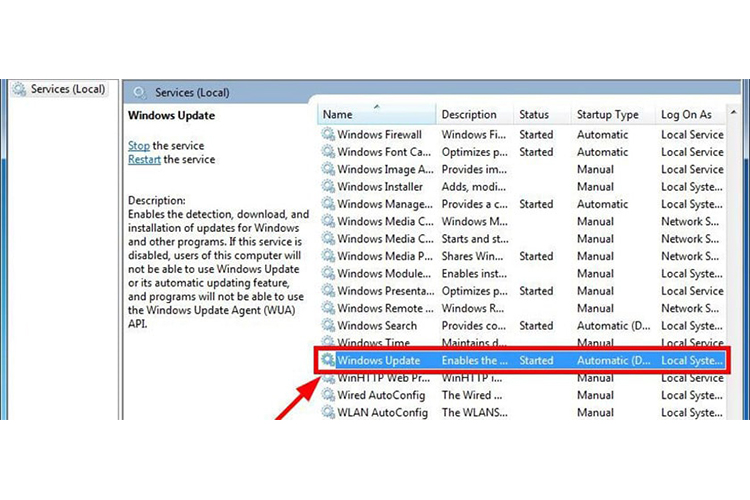The image size is (750, 500).
Task: Click Windows Search 'Automatic (D...' startup type
Action: pyautogui.click(x=614, y=326)
